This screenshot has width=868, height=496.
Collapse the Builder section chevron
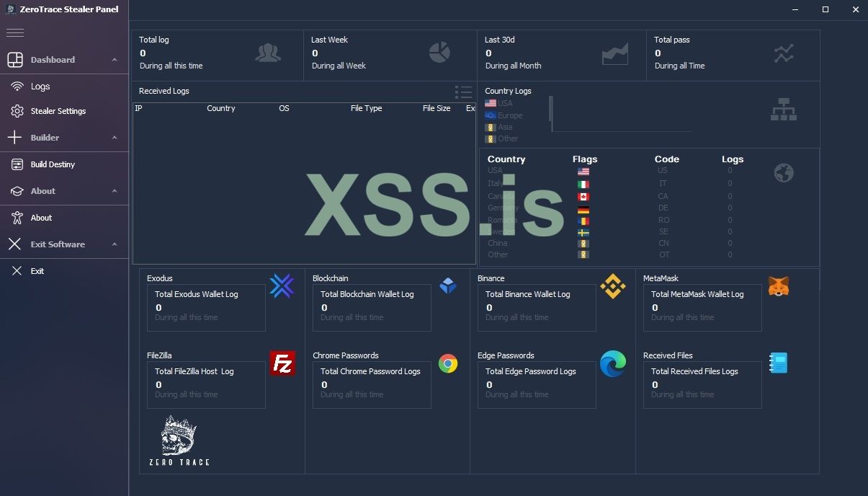click(x=115, y=138)
